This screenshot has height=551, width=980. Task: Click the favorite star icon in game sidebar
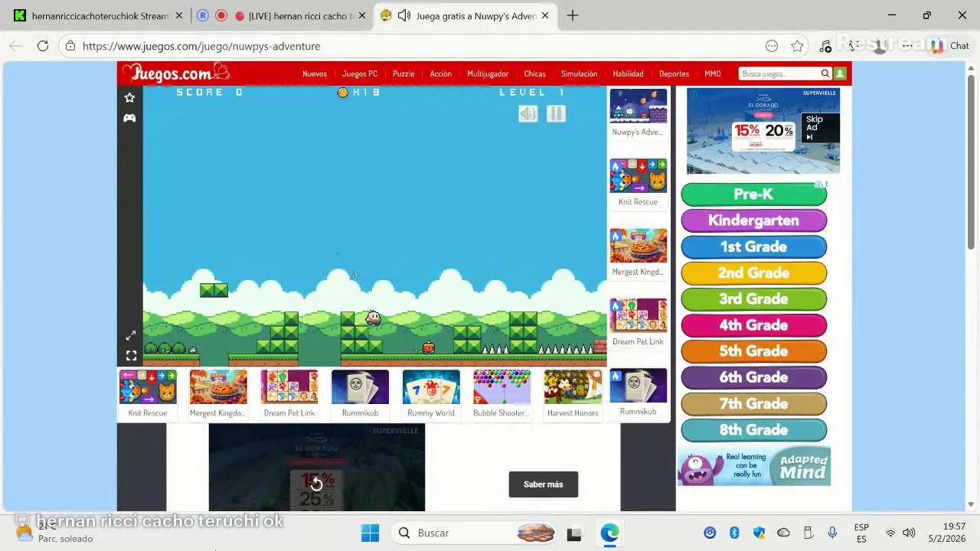pos(129,97)
